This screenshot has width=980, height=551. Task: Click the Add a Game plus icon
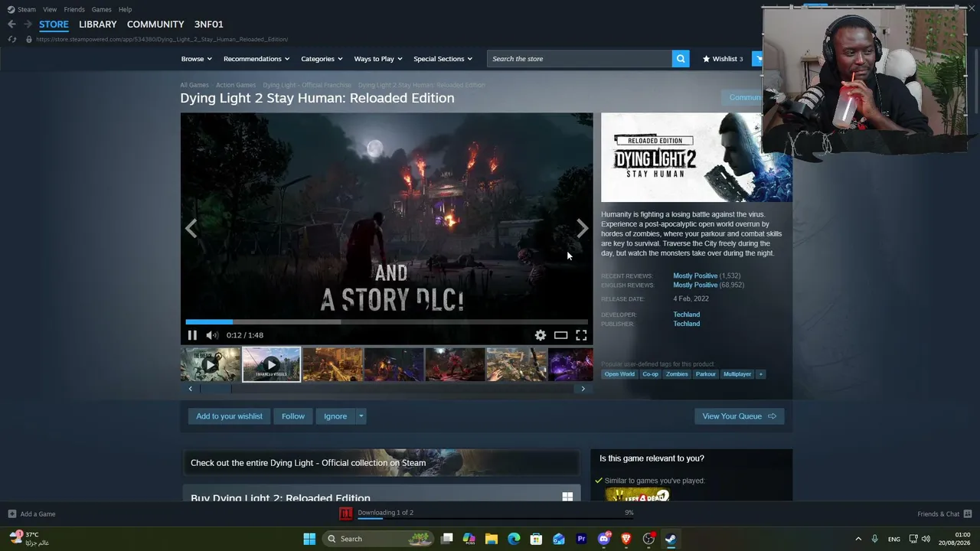pos(11,514)
